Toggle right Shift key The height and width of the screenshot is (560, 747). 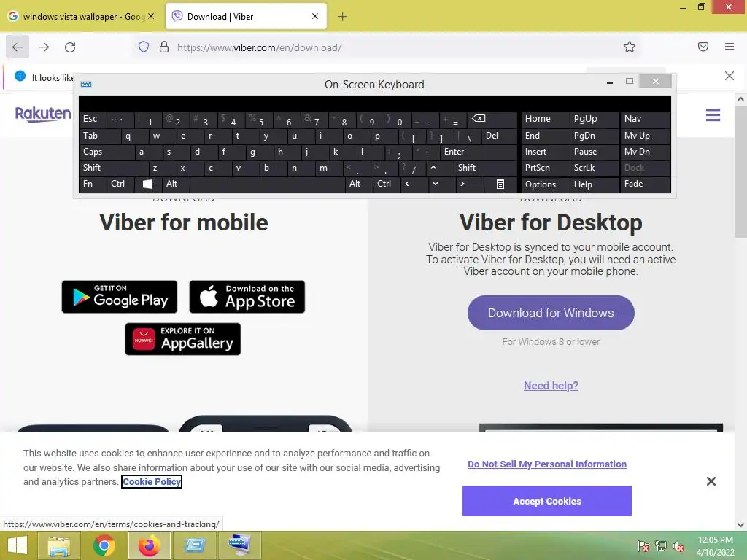point(485,168)
